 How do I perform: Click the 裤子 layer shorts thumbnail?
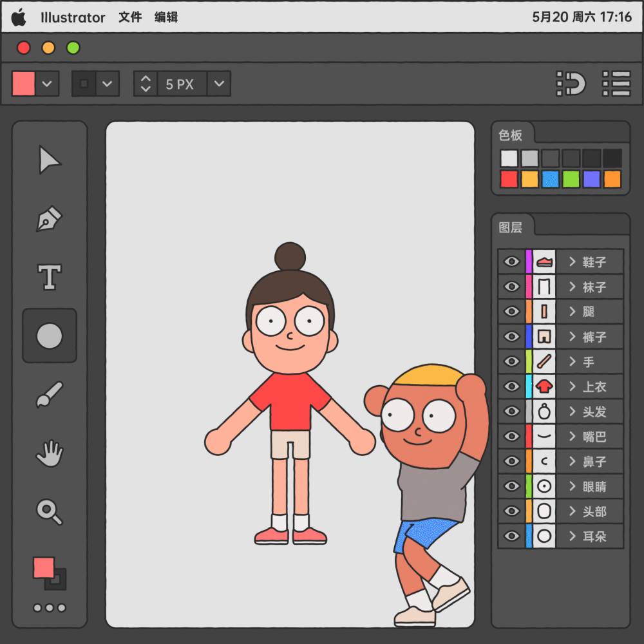click(x=544, y=336)
